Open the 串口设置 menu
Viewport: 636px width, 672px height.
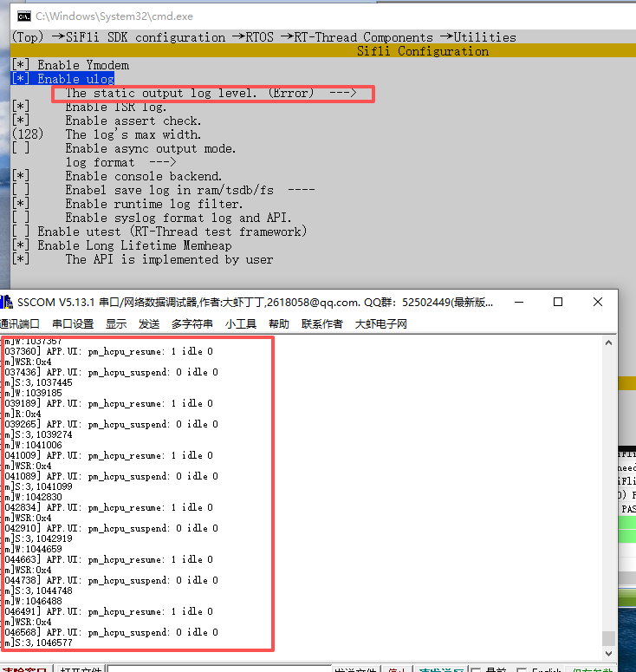(x=73, y=324)
